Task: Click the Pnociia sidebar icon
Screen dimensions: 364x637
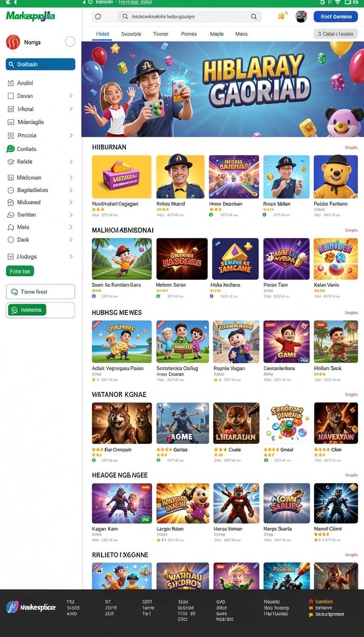Action: [10, 136]
